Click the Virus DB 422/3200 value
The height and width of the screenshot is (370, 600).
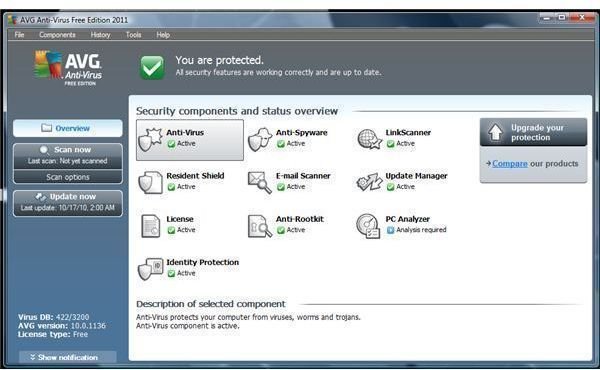72,317
